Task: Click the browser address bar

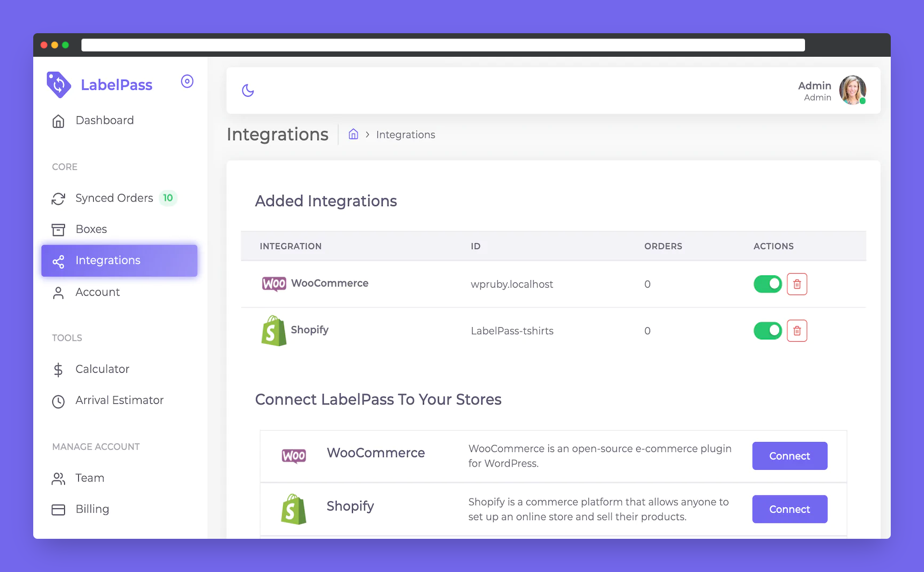Action: [x=443, y=45]
